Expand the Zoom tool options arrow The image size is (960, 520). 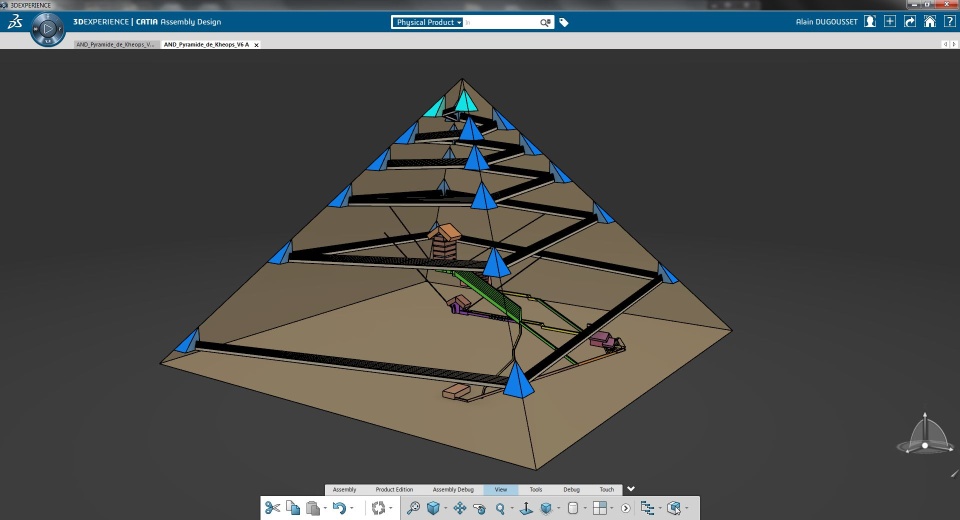pyautogui.click(x=512, y=508)
